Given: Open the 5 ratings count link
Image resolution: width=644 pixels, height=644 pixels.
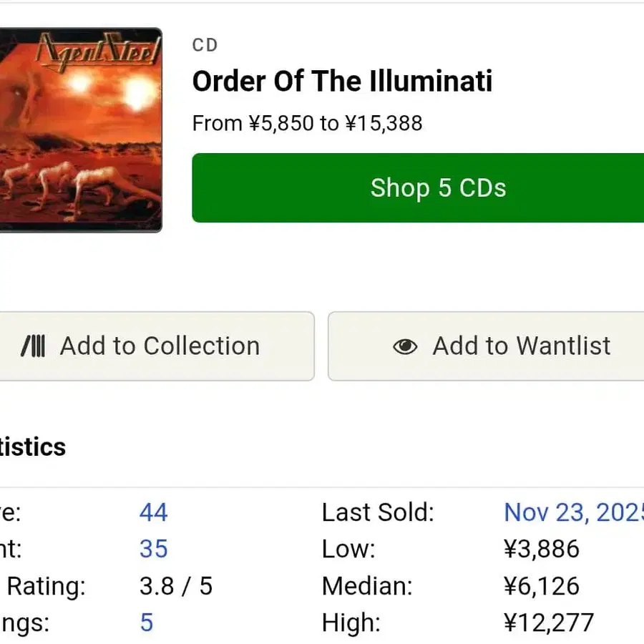Looking at the screenshot, I should tap(146, 623).
